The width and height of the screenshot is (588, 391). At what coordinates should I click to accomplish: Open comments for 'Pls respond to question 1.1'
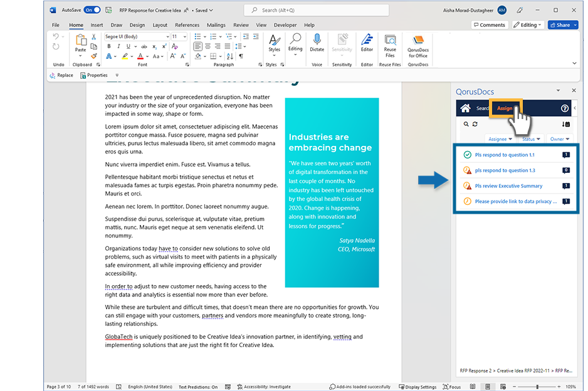point(566,155)
